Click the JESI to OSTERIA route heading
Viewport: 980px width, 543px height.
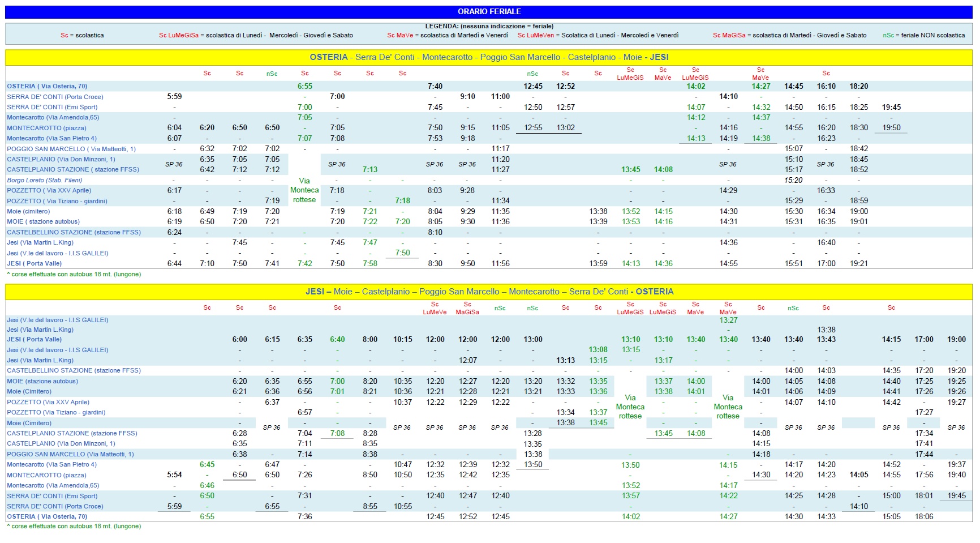(x=489, y=292)
